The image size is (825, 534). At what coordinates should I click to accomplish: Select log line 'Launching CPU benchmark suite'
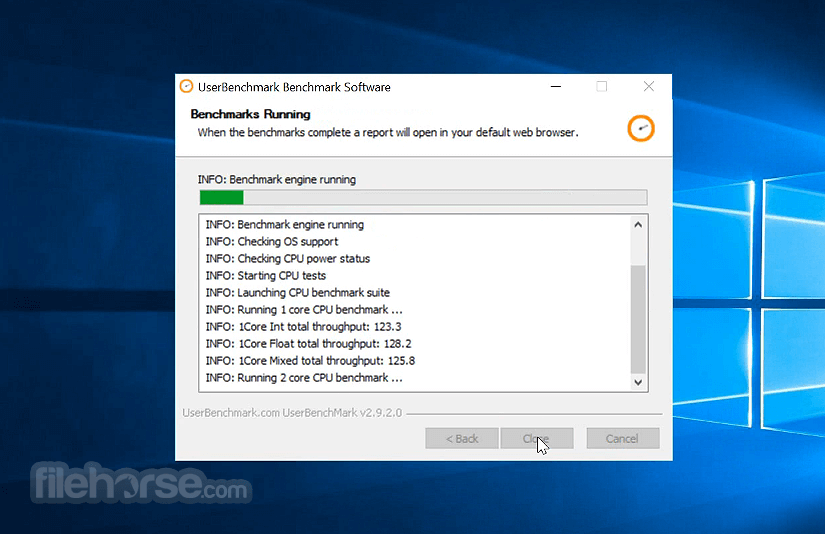[298, 293]
